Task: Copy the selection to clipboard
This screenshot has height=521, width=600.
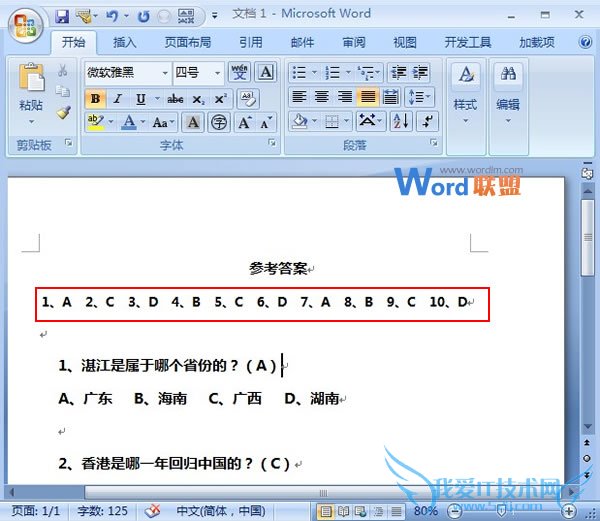Action: pyautogui.click(x=62, y=91)
